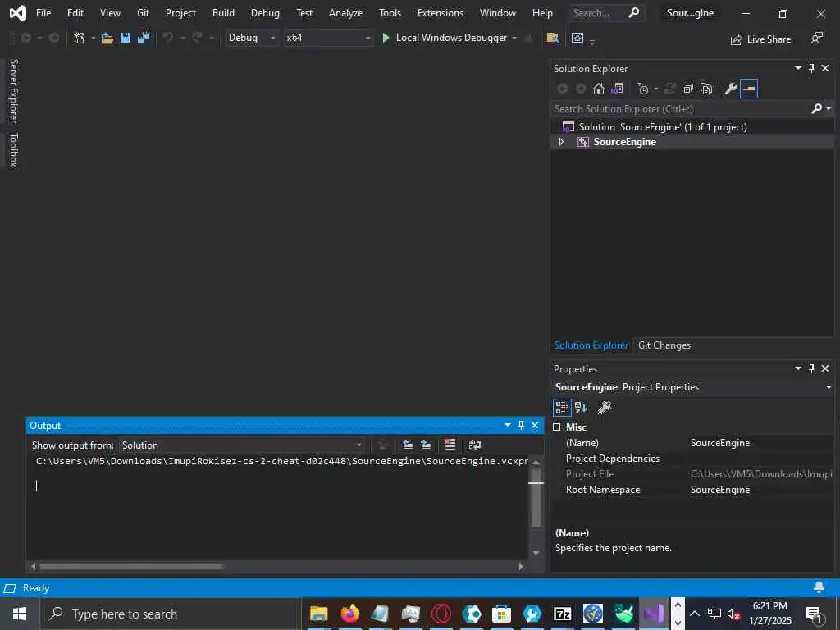Screen dimensions: 840x630
Task: Click the Solution Explorer Home icon
Action: [x=598, y=89]
